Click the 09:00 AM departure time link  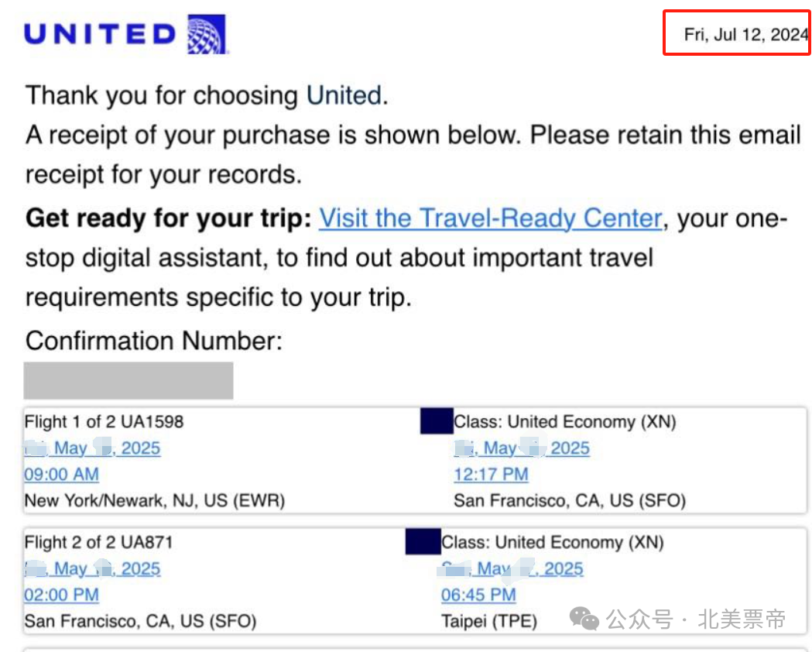62,475
